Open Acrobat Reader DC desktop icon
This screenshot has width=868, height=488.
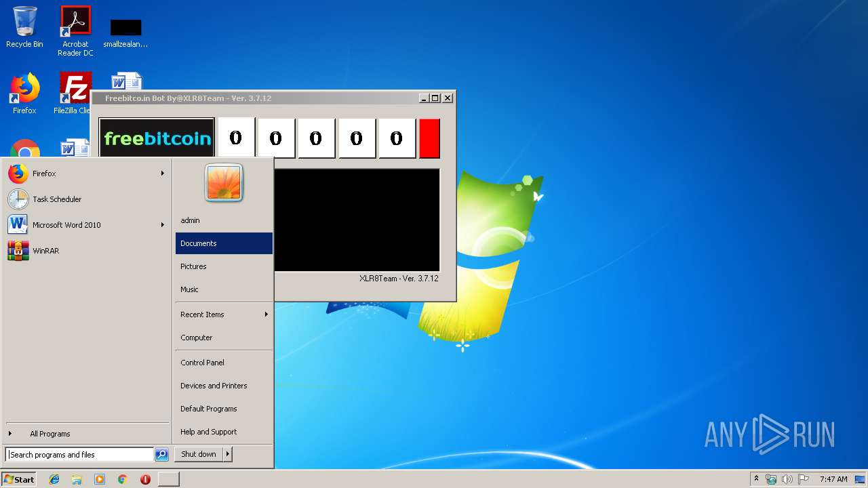point(75,30)
